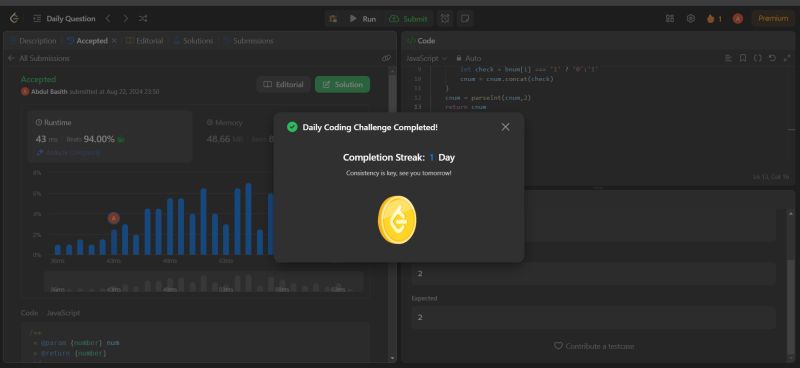The image size is (800, 368).
Task: Click the LeetCode logo icon
Action: pos(14,18)
